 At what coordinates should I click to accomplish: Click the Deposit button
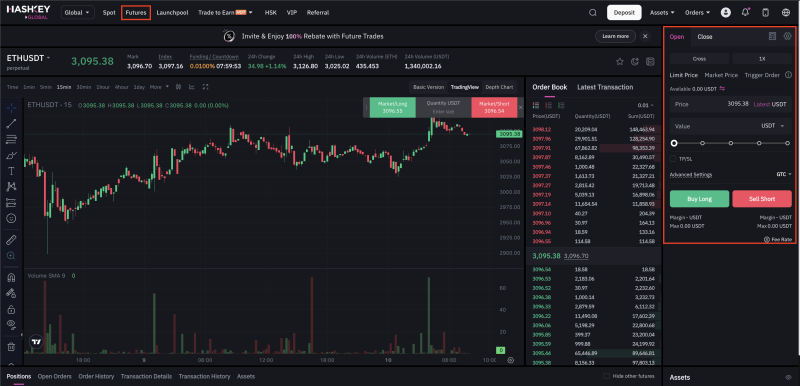point(624,13)
